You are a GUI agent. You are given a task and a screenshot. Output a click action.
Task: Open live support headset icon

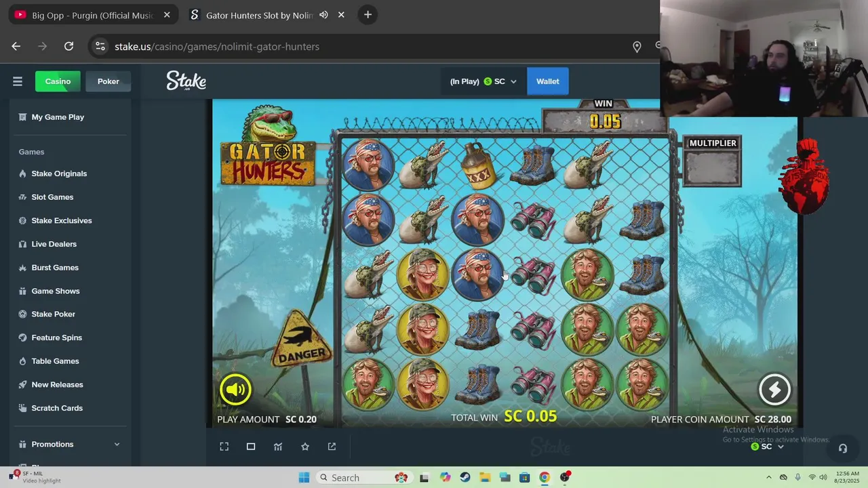pos(842,448)
